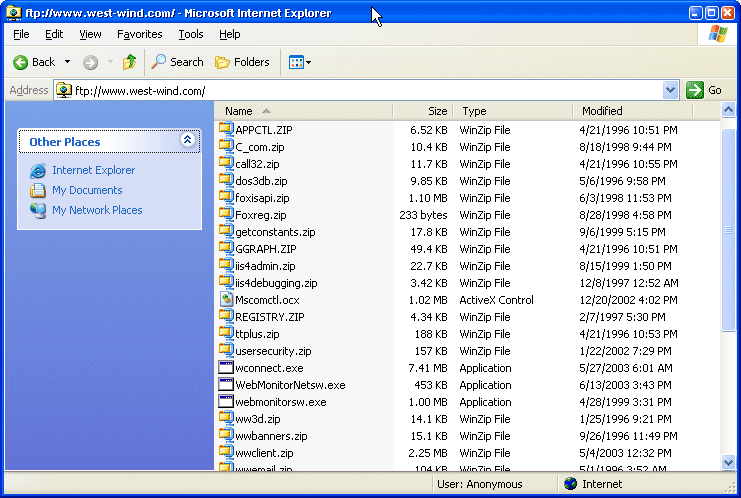
Task: Open the View menu
Action: (x=90, y=34)
